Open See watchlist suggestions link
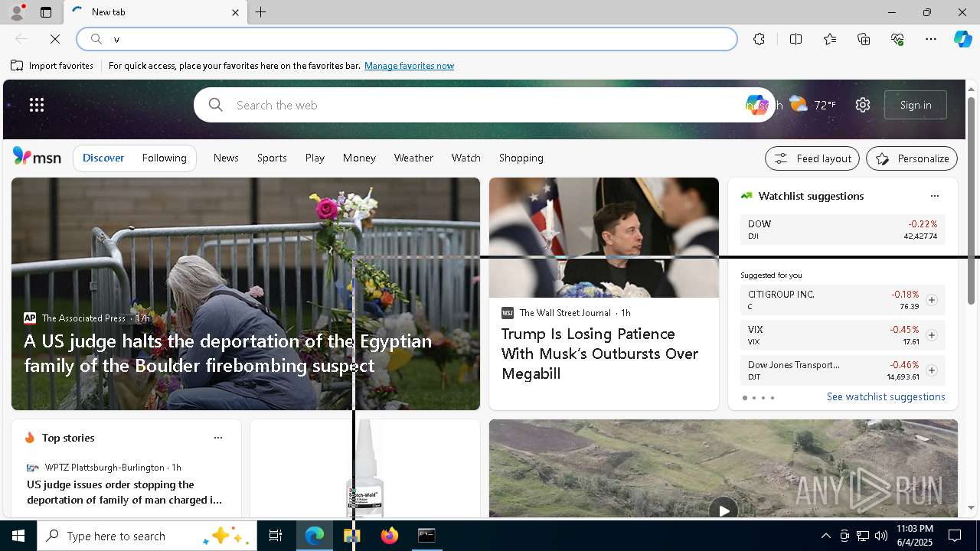The width and height of the screenshot is (980, 551). 886,396
